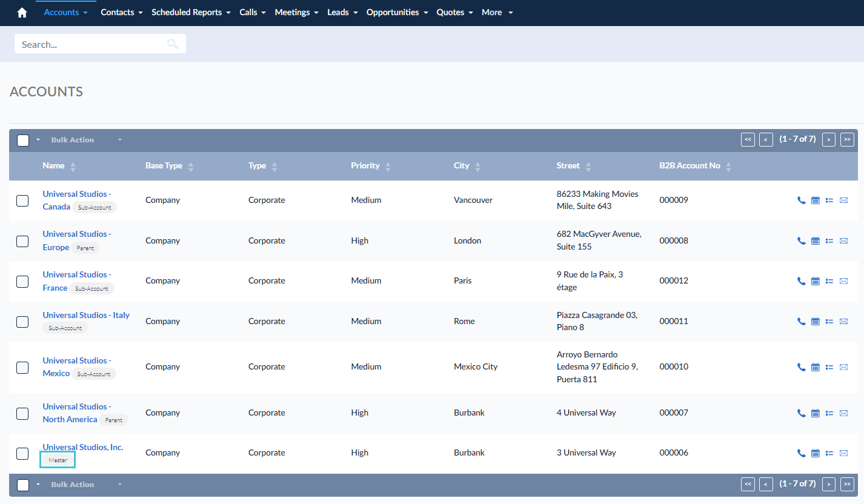Click the B2B account number 000012
Viewport: 864px width, 504px height.
(x=674, y=281)
